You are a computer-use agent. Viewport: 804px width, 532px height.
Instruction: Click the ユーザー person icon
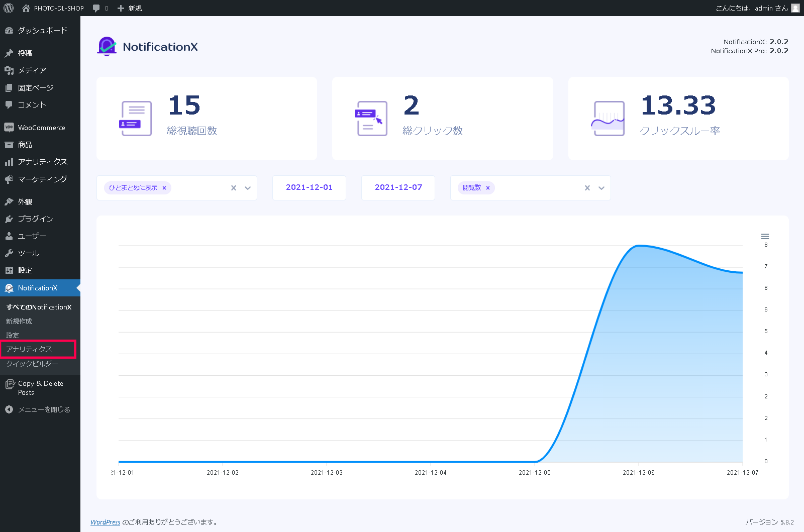pos(9,236)
